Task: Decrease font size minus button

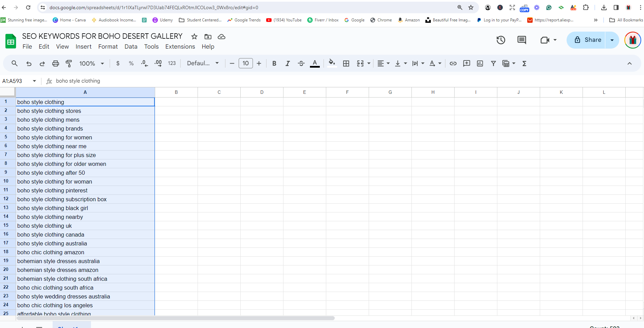Action: point(232,63)
